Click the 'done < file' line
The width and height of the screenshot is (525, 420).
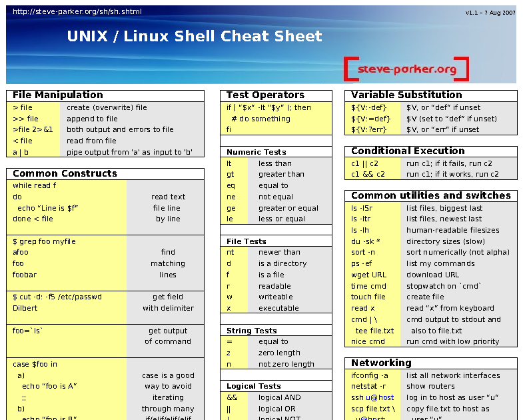[33, 219]
